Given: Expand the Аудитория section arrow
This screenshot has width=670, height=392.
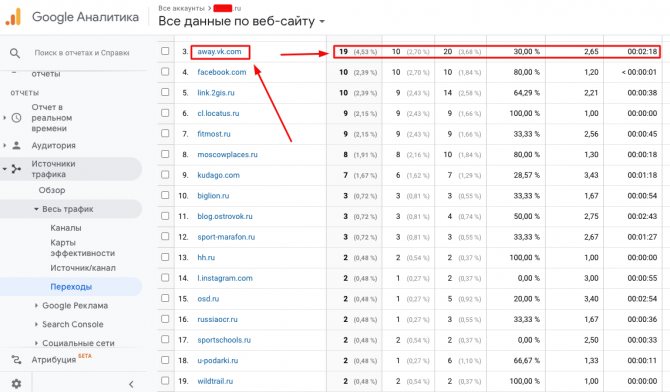Looking at the screenshot, I should [x=4, y=146].
